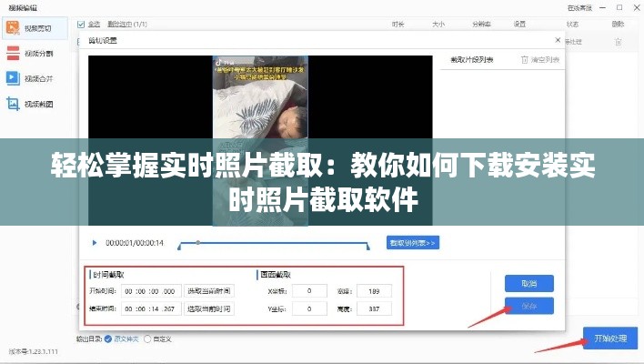The width and height of the screenshot is (644, 364).
Task: Click the 宽度 field showing 189
Action: coord(374,291)
